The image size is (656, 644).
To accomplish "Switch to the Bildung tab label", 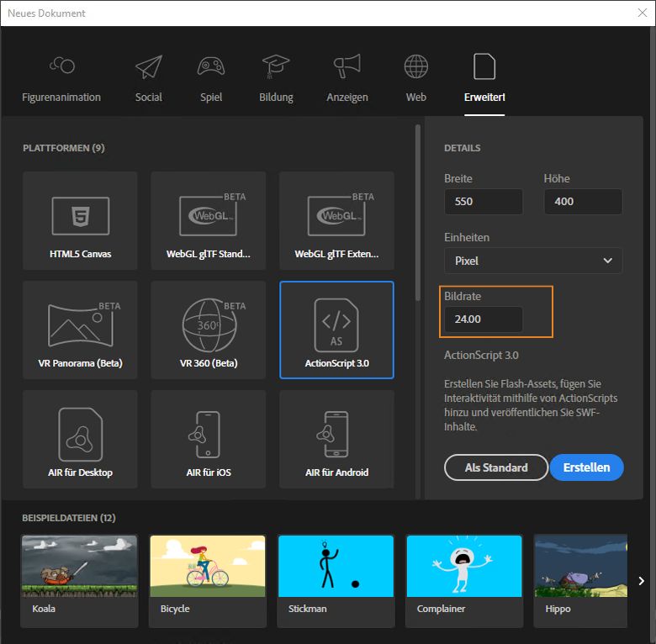I will (x=276, y=97).
